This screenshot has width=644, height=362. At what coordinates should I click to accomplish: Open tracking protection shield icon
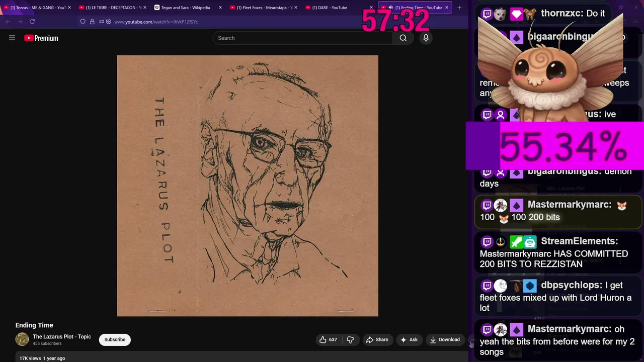point(83,22)
